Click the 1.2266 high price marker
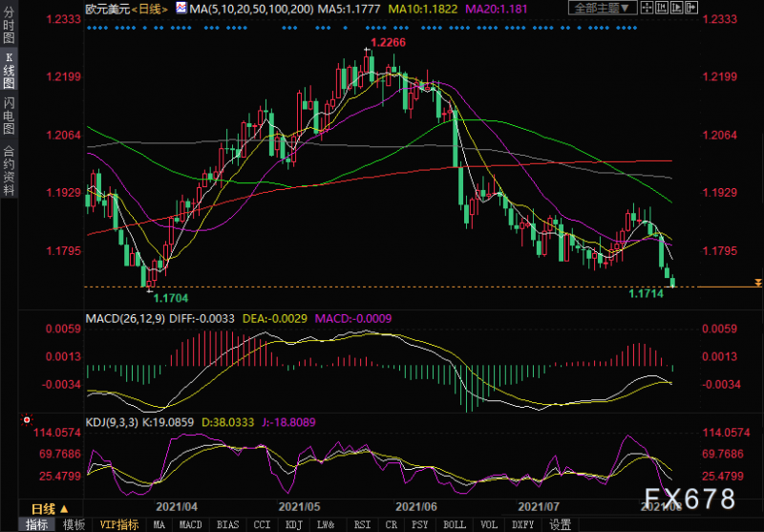 389,42
